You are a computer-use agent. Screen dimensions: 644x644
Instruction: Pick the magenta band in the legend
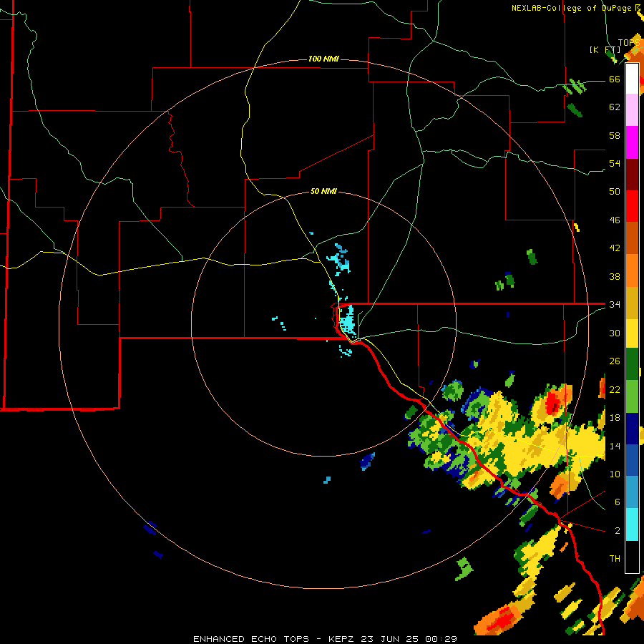click(x=632, y=142)
